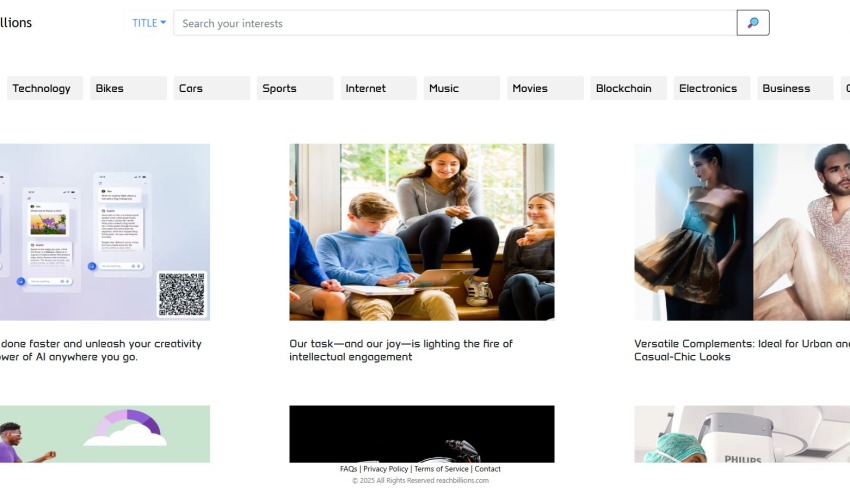850x491 pixels.
Task: Open the fashion models article image
Action: [x=741, y=231]
